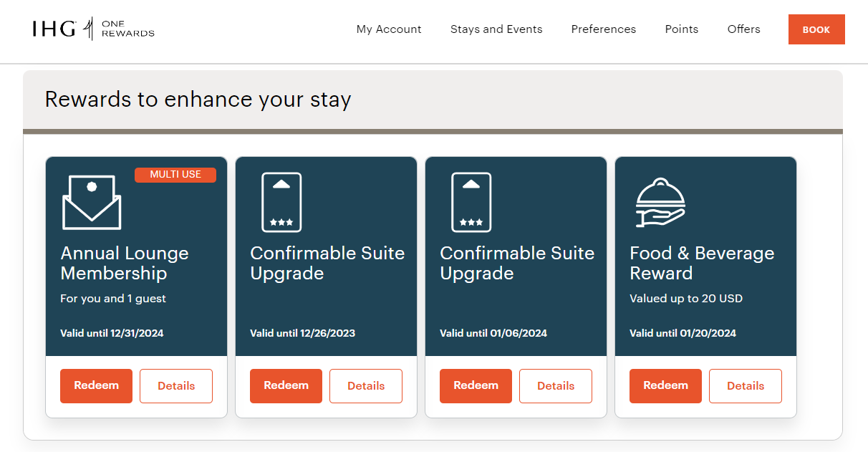The height and width of the screenshot is (452, 868).
Task: Show Details for the suite upgrade expiring 01/06/2024
Action: [x=556, y=385]
